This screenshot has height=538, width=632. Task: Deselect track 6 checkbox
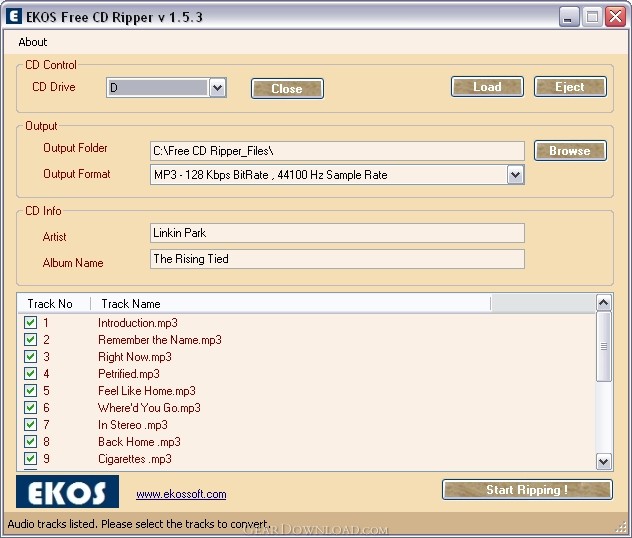(30, 407)
